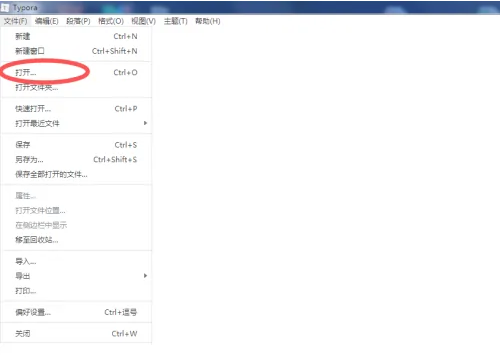This screenshot has height=360, width=501.
Task: Expand the 导出 submenu
Action: click(76, 276)
